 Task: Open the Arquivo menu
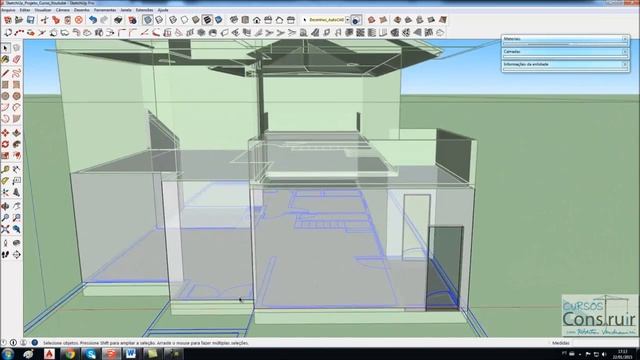[x=8, y=10]
